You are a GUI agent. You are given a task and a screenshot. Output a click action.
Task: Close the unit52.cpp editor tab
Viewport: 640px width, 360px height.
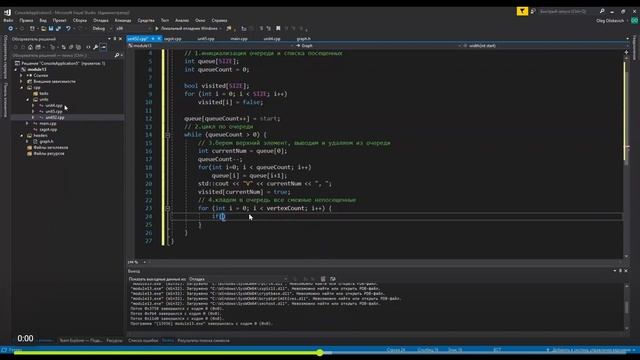pyautogui.click(x=159, y=39)
